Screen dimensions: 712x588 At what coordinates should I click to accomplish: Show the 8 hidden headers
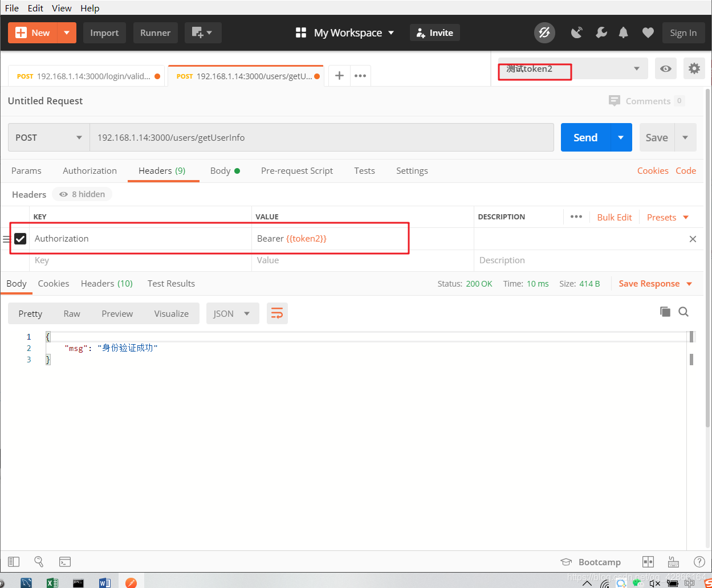click(x=82, y=194)
